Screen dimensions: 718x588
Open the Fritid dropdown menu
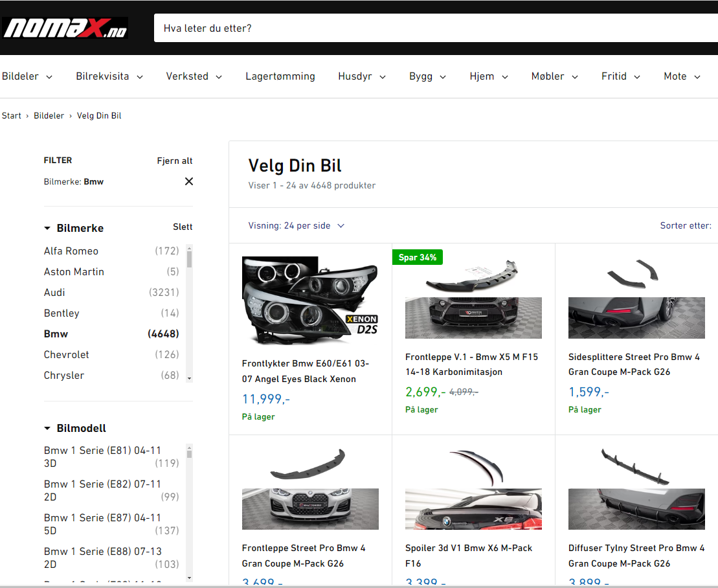621,76
